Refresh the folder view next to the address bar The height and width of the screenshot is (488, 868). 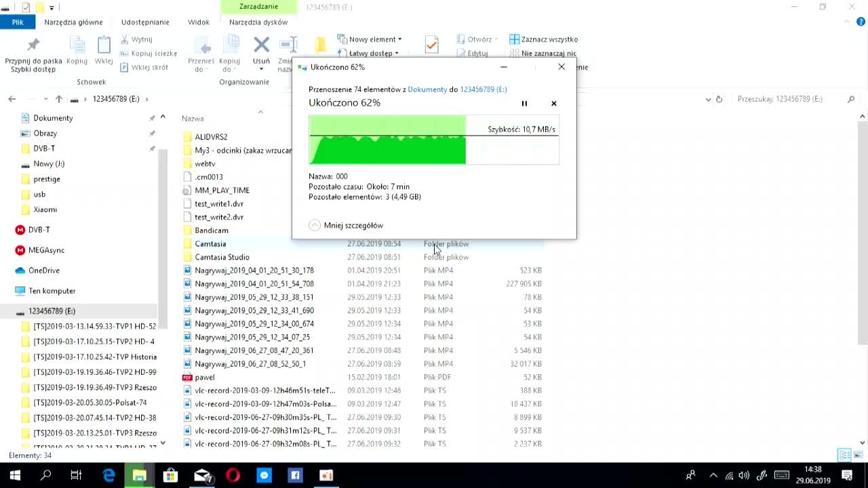click(x=719, y=99)
